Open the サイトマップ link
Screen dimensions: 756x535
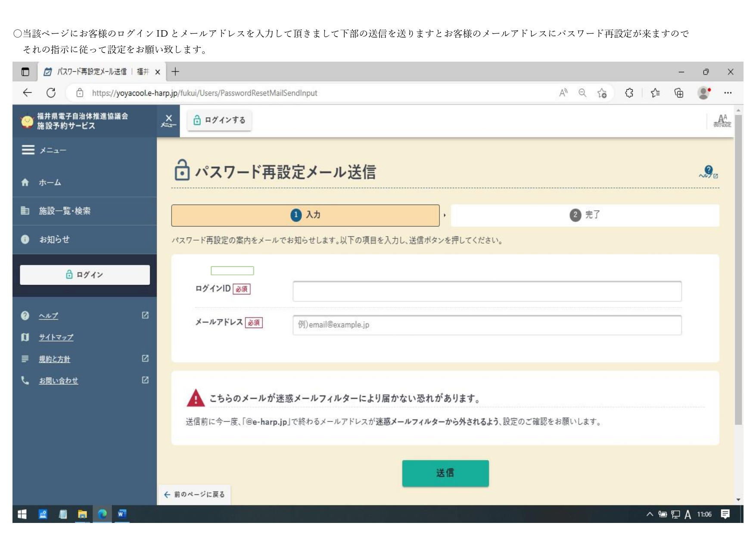56,337
